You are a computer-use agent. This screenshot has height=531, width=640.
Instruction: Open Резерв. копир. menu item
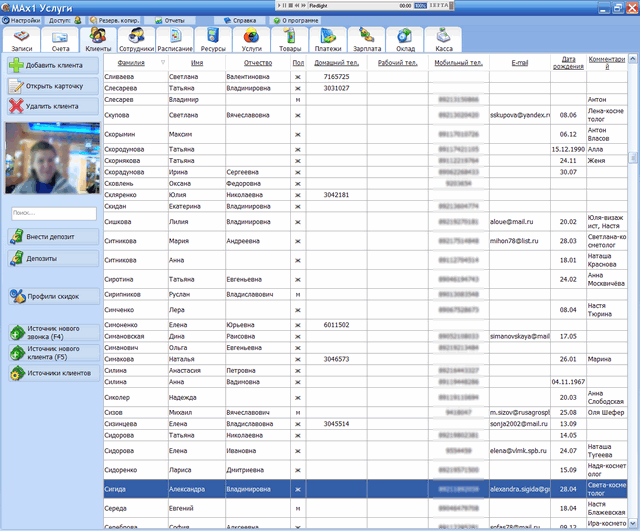115,20
